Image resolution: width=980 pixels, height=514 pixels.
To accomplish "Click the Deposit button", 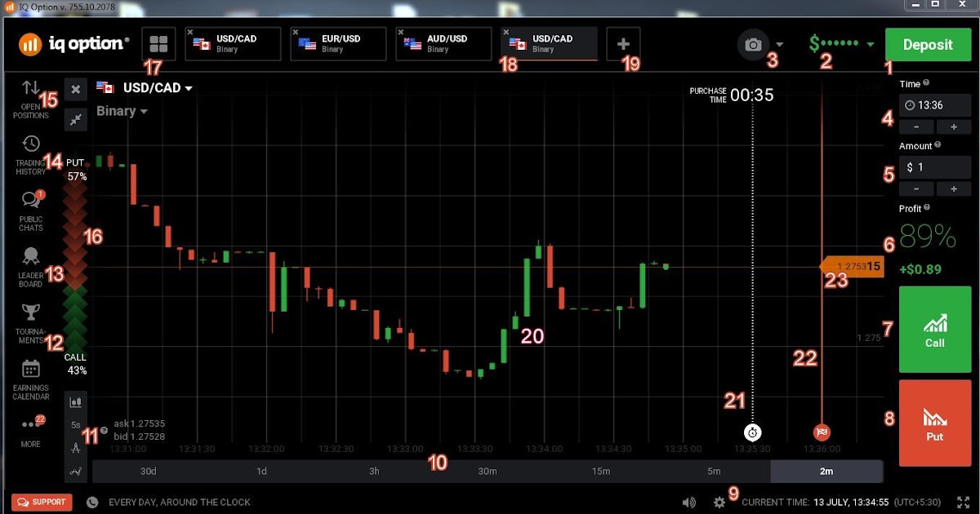I will (x=928, y=45).
